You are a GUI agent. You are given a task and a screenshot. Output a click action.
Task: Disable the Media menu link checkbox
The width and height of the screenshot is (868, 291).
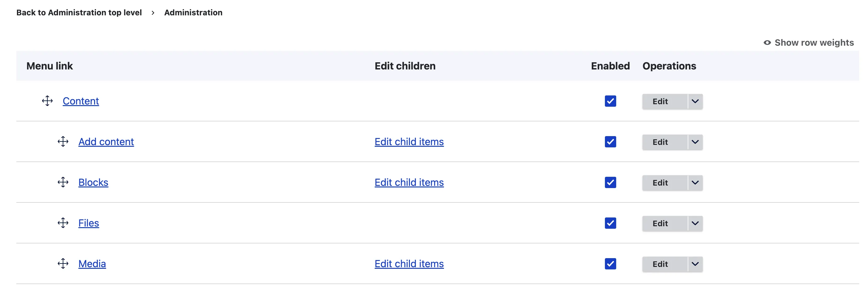coord(610,264)
